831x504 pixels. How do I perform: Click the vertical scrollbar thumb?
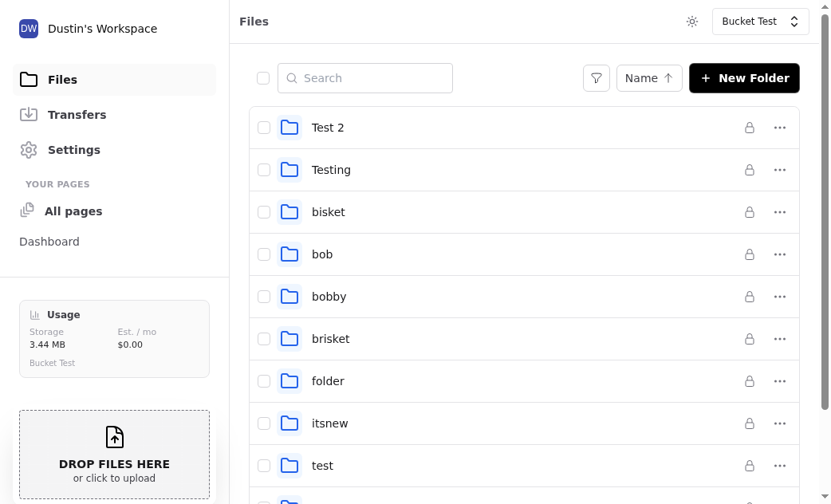[825, 212]
